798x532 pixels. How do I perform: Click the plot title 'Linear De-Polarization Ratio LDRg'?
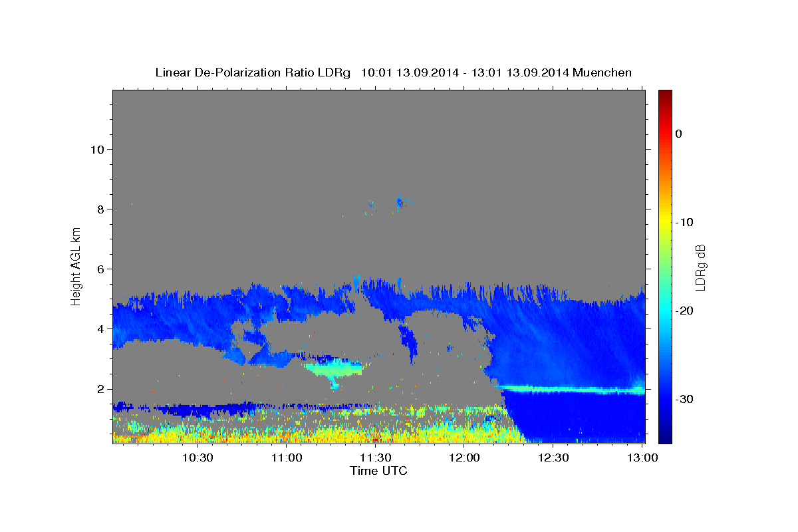pyautogui.click(x=252, y=72)
